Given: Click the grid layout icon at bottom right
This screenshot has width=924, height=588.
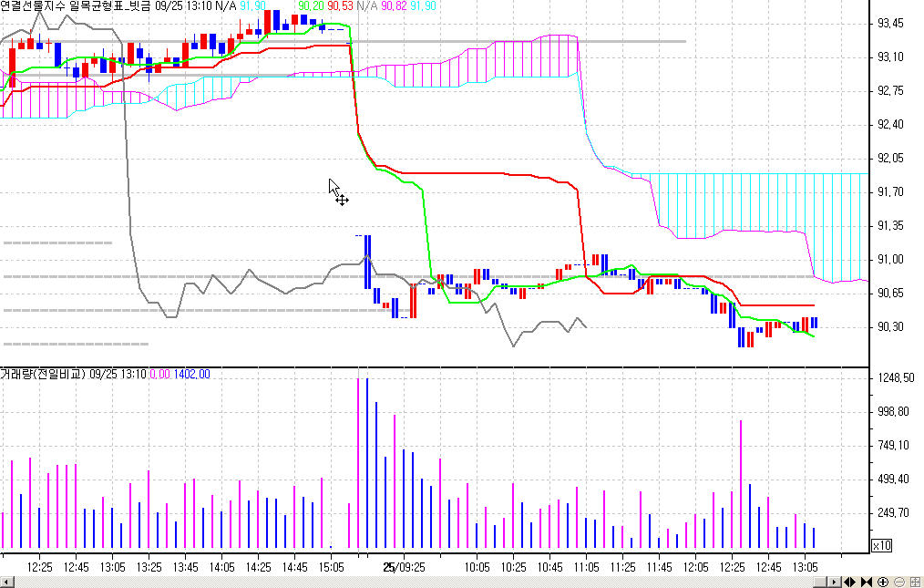Looking at the screenshot, I should pyautogui.click(x=914, y=582).
